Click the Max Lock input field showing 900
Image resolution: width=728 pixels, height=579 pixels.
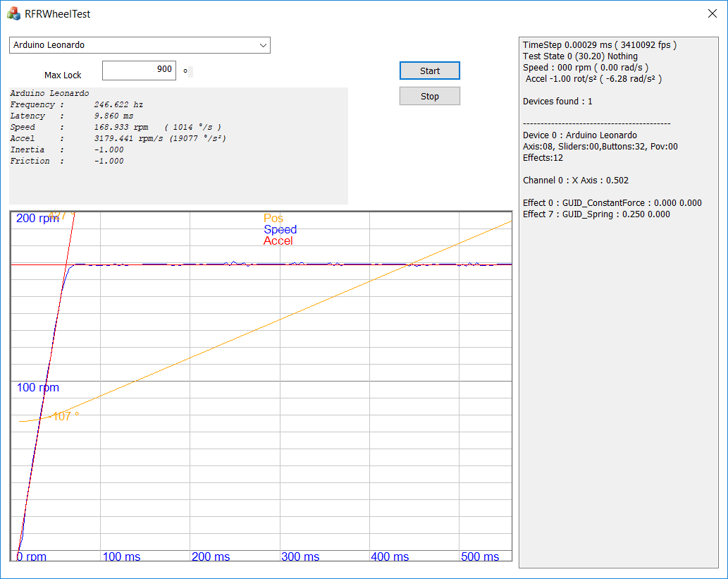click(x=139, y=70)
